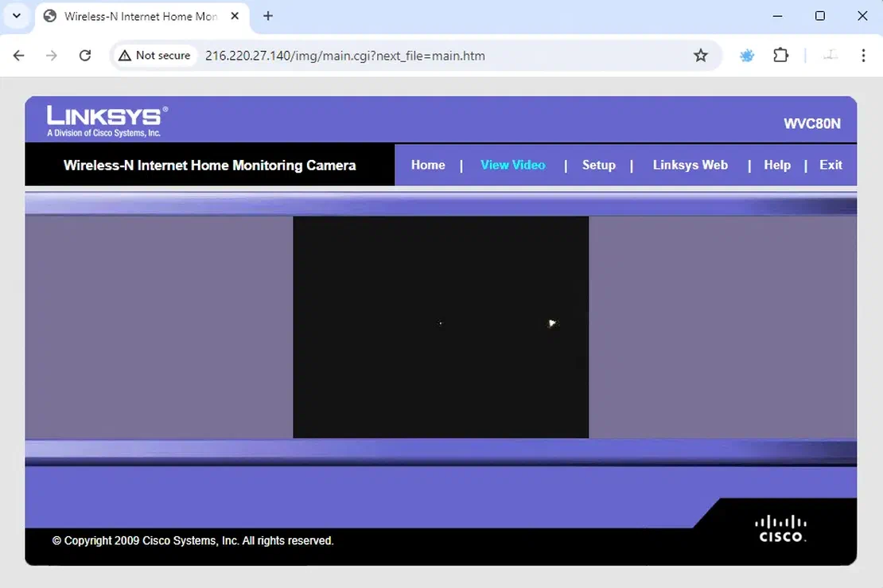Open Chrome's three-dot menu

863,56
